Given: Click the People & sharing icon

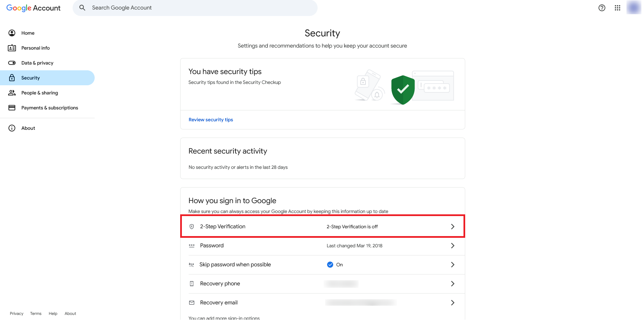Looking at the screenshot, I should coord(12,93).
